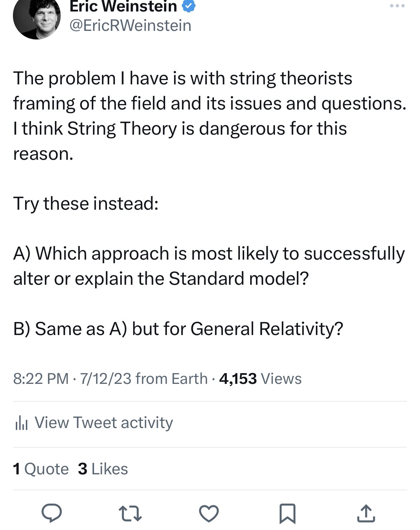Open the @EricRWeinstein handle link
The image size is (420, 530).
(x=130, y=25)
